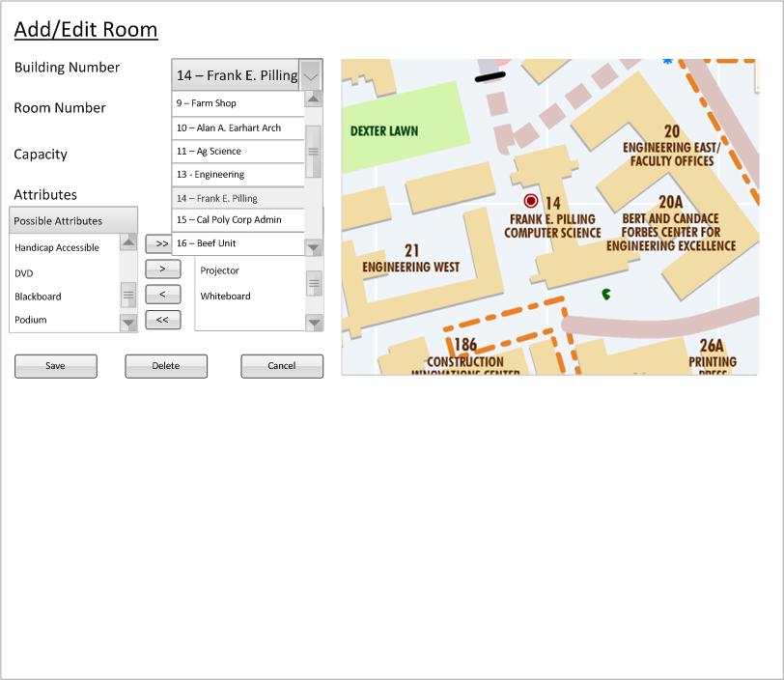This screenshot has height=680, width=784.
Task: Click the building dropdown list scrollbar thumb
Action: pos(314,152)
